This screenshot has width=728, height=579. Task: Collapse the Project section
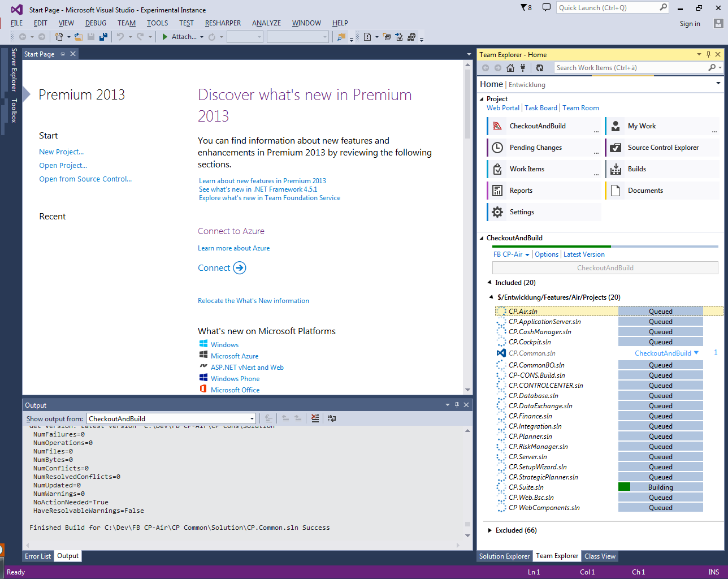click(482, 99)
